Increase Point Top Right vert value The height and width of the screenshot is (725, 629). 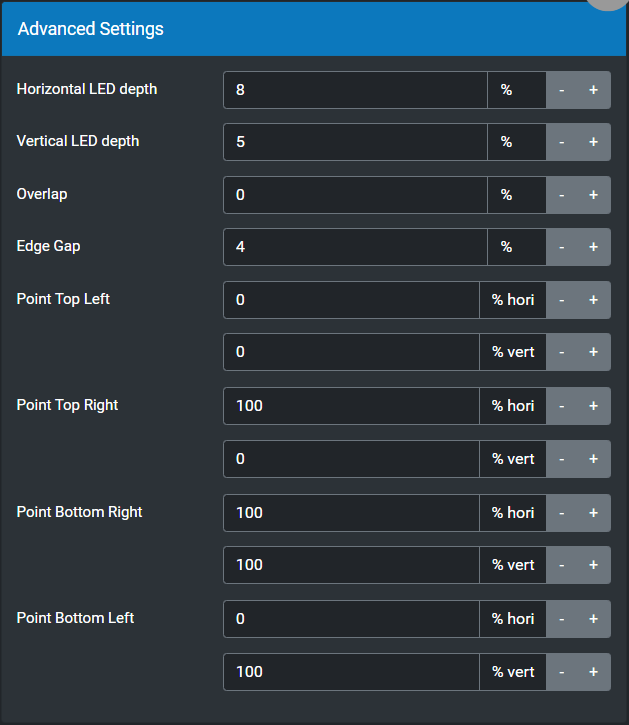(593, 459)
